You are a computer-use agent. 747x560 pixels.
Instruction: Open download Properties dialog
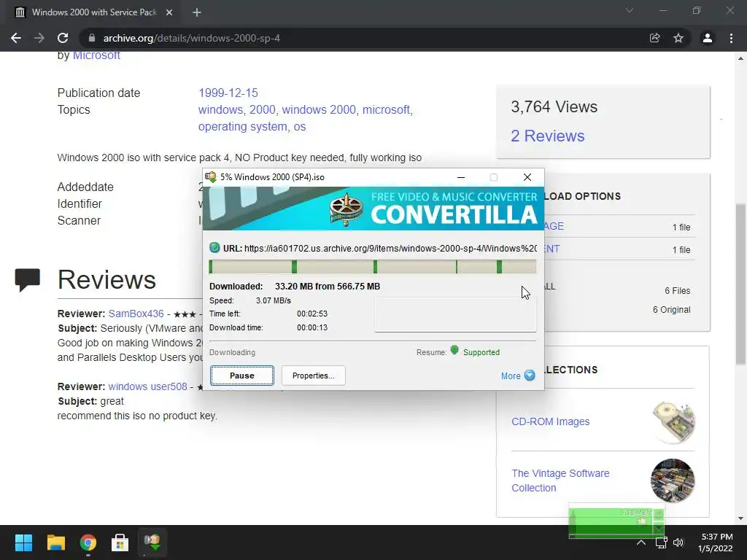(x=313, y=376)
